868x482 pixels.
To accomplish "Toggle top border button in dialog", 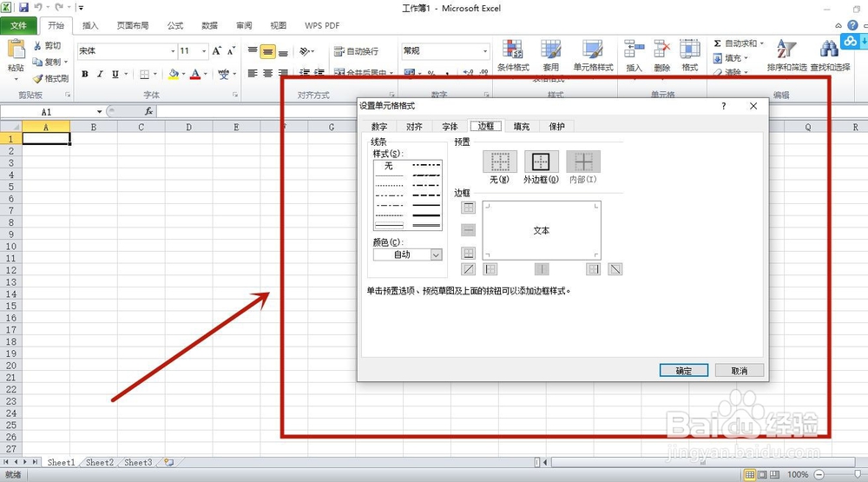I will 469,208.
